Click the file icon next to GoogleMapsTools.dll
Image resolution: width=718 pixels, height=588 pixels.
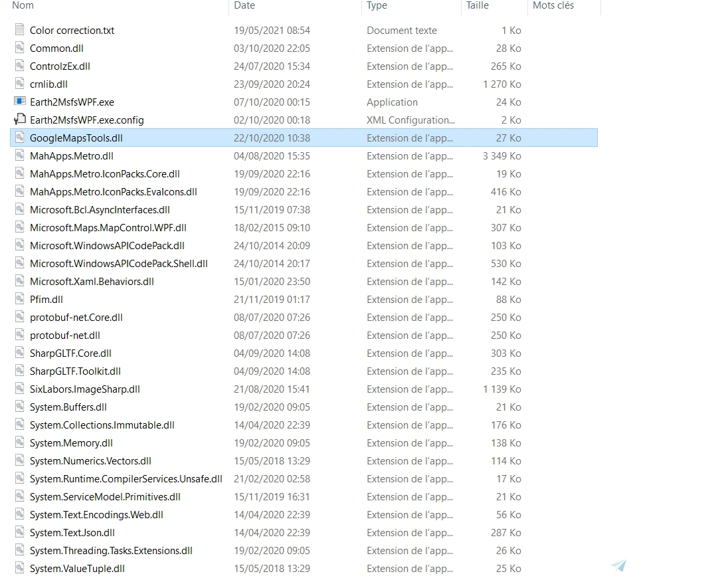tap(18, 138)
